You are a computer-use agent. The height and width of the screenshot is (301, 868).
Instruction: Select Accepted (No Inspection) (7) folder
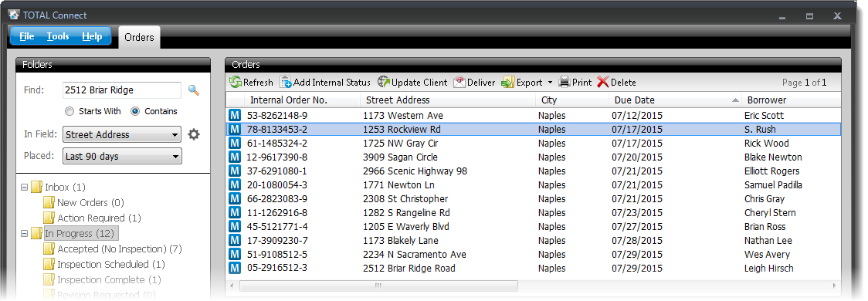[120, 249]
